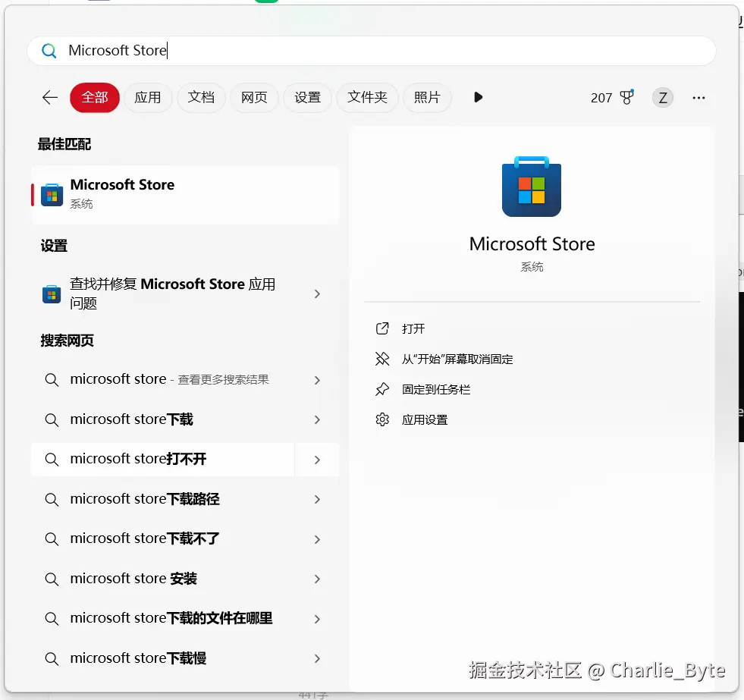
Task: Click the pin icon for 固定到任务栏
Action: coord(382,389)
